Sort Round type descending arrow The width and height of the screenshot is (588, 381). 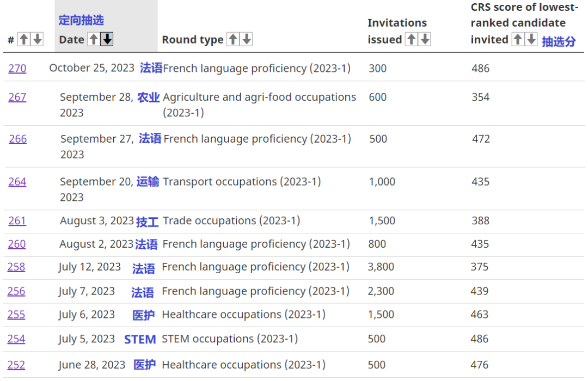pos(247,39)
